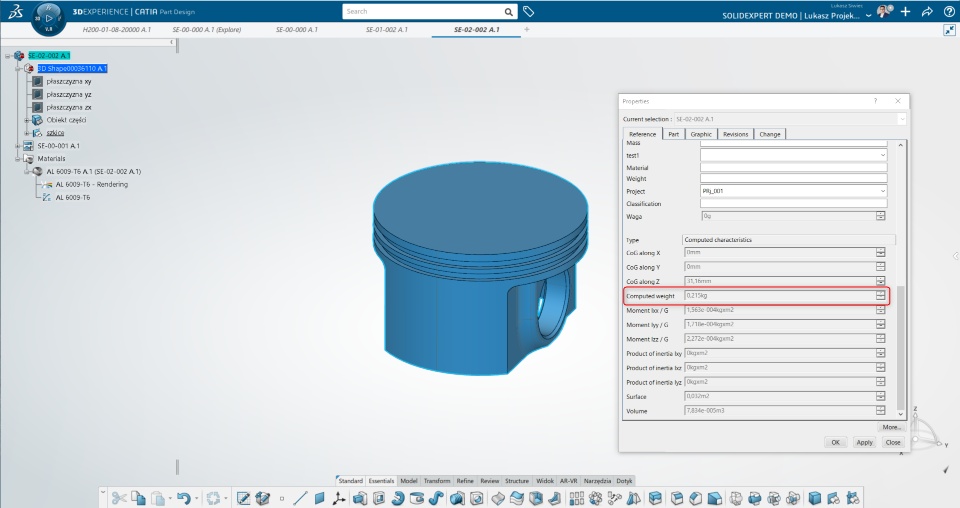Open the test1 dropdown
960x508 pixels.
click(x=882, y=155)
